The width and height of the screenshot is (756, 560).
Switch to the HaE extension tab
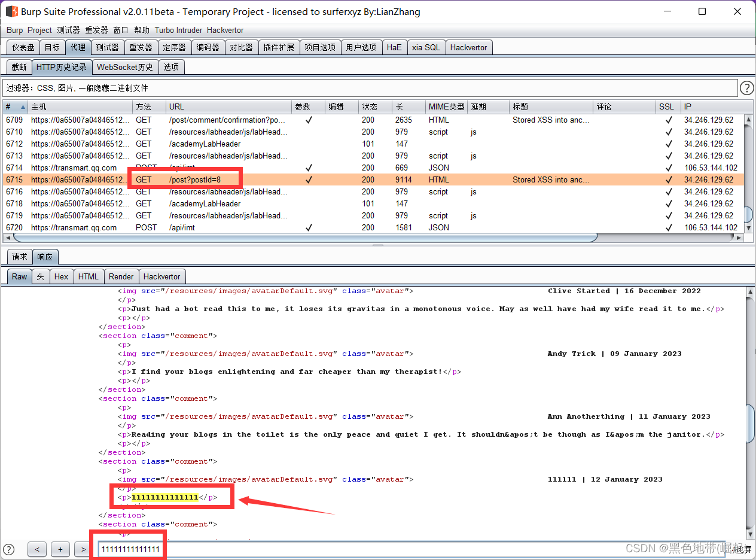395,47
